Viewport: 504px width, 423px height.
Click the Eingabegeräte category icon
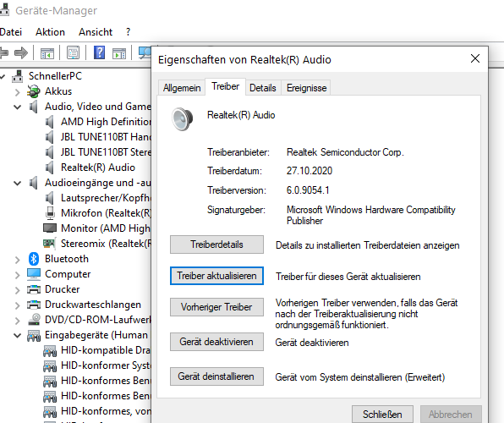(34, 335)
